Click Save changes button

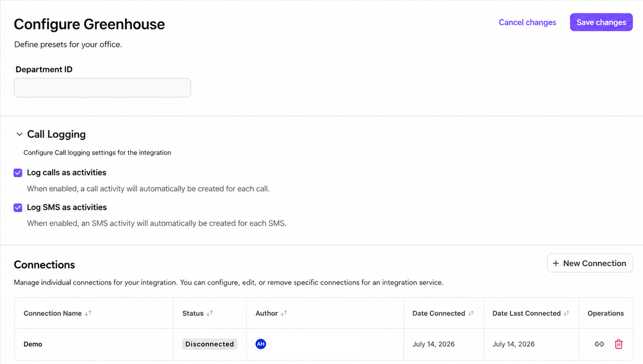[601, 22]
